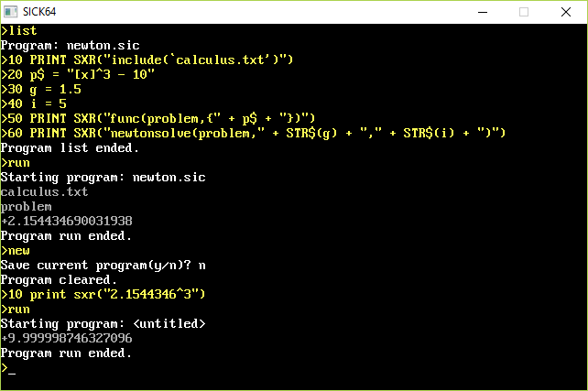Click the output +9.999998746327096
This screenshot has width=588, height=391.
click(x=66, y=339)
